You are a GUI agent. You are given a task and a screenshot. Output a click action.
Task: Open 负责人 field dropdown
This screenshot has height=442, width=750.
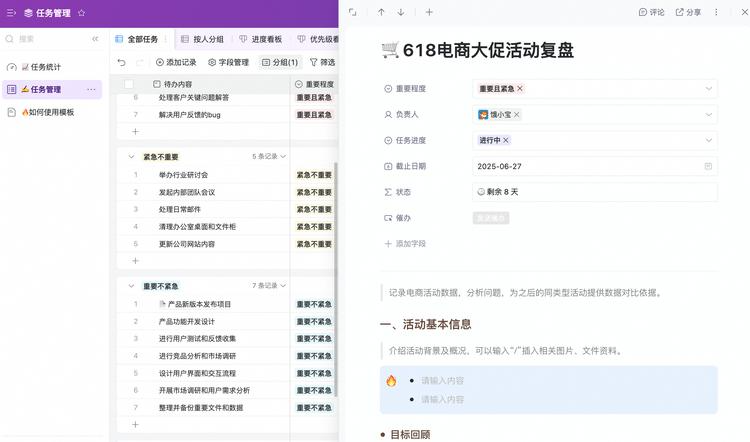coord(709,115)
